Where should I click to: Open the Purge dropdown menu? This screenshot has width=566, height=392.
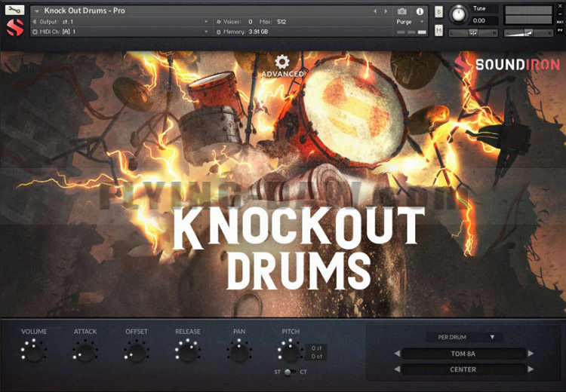tap(410, 22)
